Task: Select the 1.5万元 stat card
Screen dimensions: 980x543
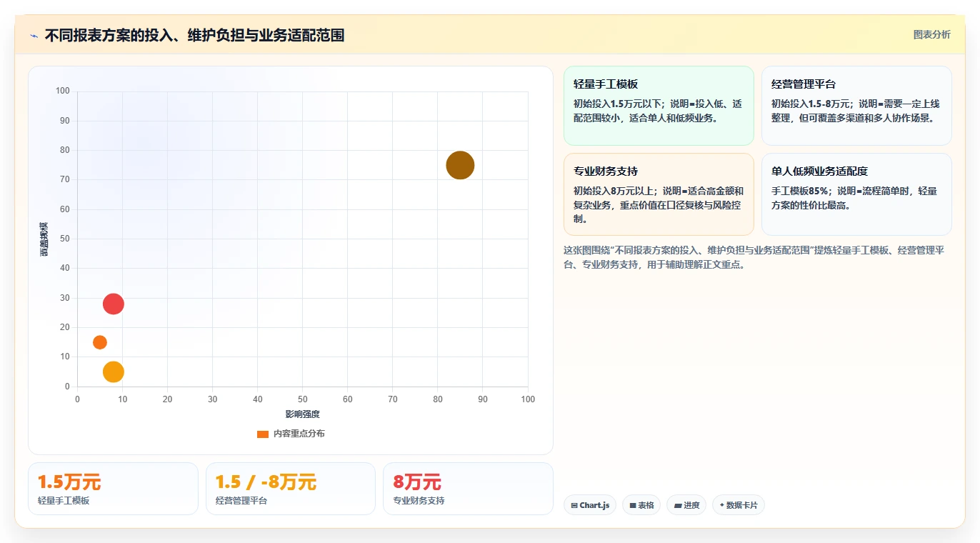Action: [113, 489]
